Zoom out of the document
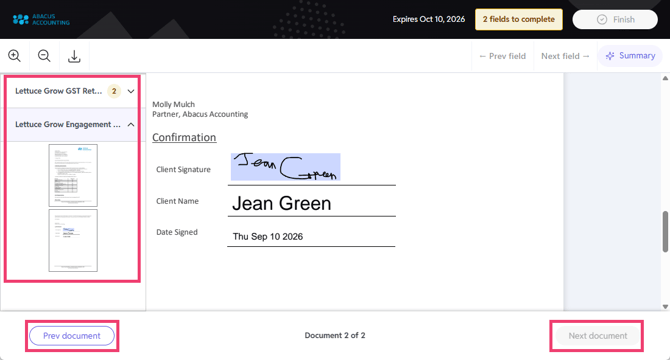 click(44, 56)
